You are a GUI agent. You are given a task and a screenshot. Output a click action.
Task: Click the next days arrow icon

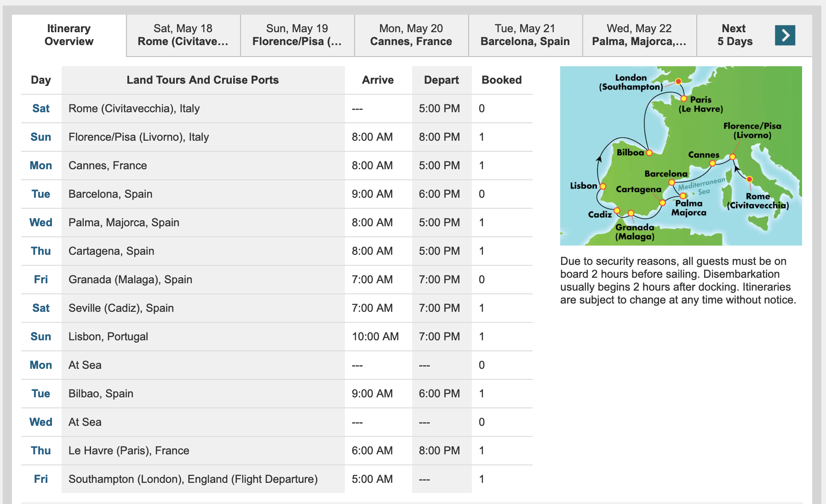(785, 35)
